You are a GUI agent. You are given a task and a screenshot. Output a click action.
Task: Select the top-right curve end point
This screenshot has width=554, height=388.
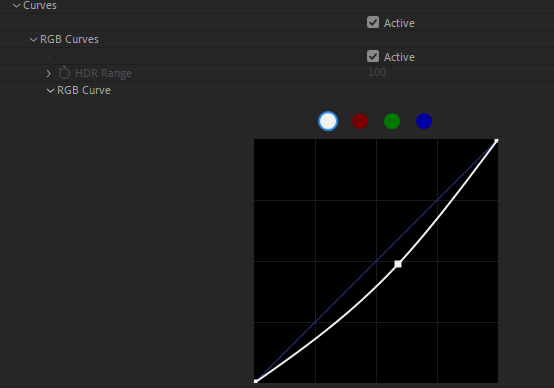point(496,141)
